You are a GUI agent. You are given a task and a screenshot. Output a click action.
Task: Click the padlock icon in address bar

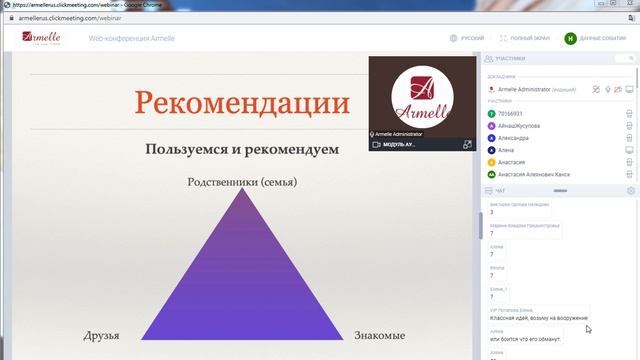click(11, 18)
